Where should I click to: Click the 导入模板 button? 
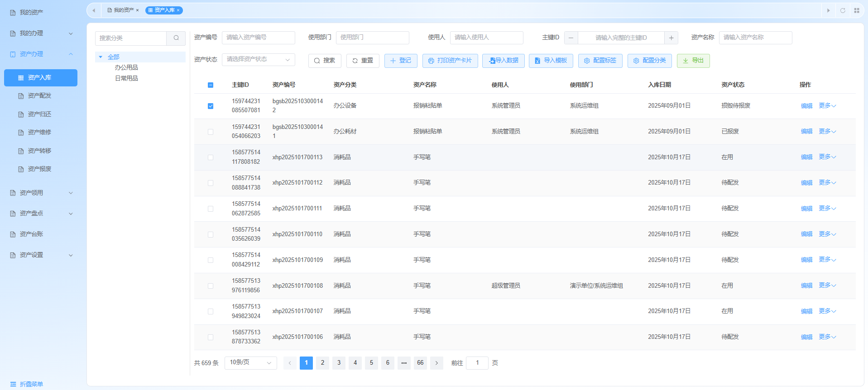pyautogui.click(x=551, y=61)
